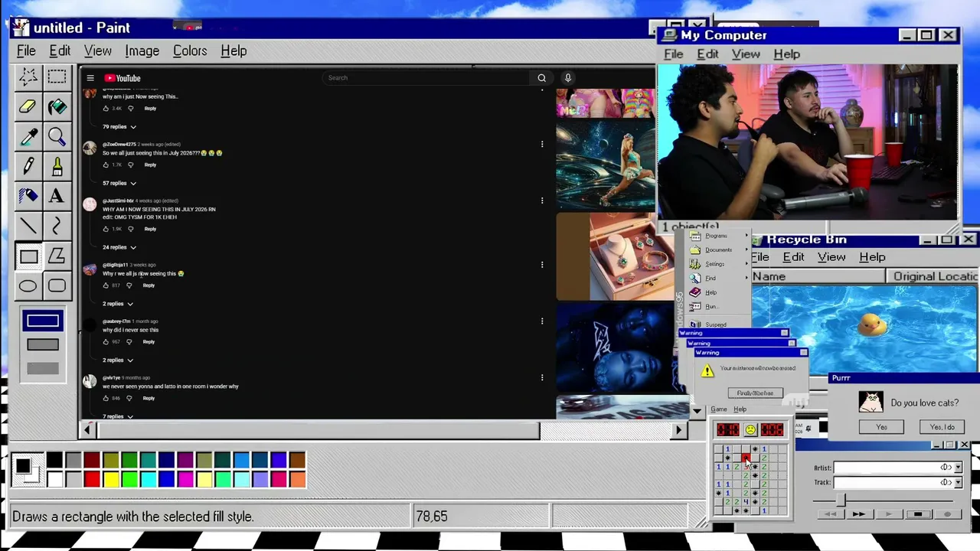
Task: Pick the yellow color in Paint's palette
Action: [x=110, y=480]
